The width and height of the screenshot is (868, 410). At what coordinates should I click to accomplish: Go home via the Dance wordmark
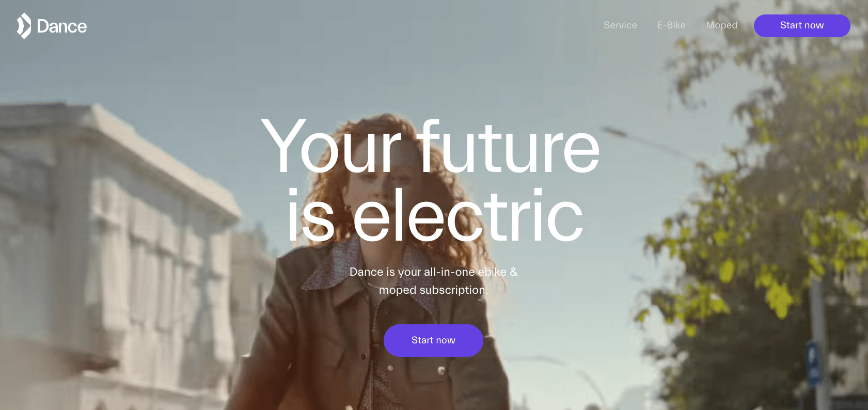[62, 26]
